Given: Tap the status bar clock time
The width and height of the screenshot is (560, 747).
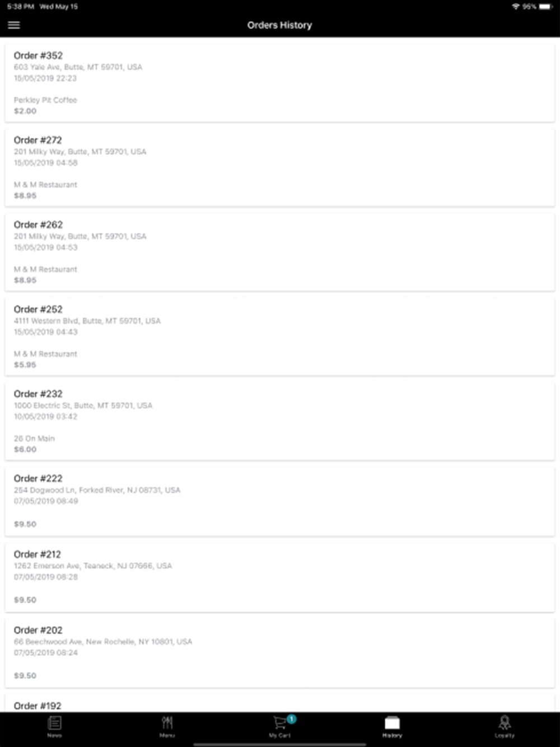Looking at the screenshot, I should pyautogui.click(x=21, y=7).
